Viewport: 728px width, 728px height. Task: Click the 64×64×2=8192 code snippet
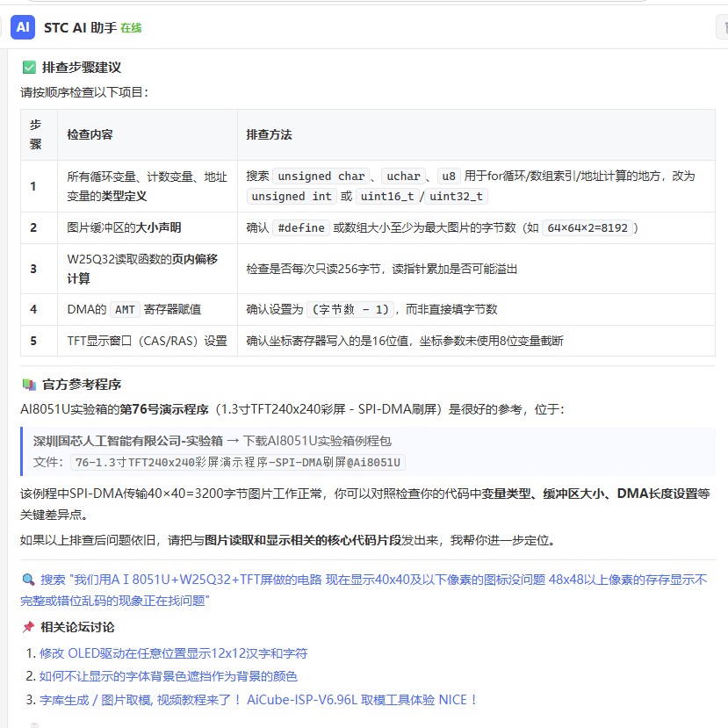click(x=587, y=228)
